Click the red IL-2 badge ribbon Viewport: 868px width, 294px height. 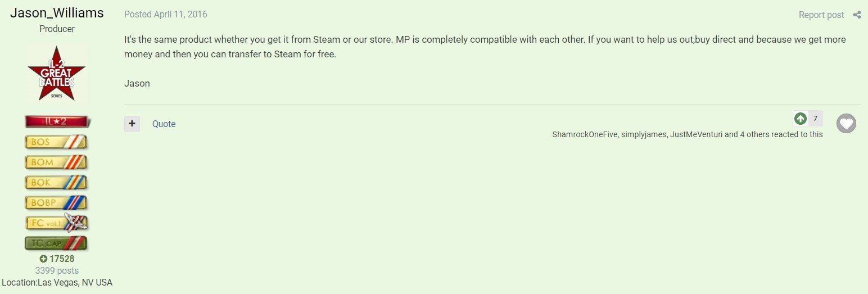pos(56,121)
